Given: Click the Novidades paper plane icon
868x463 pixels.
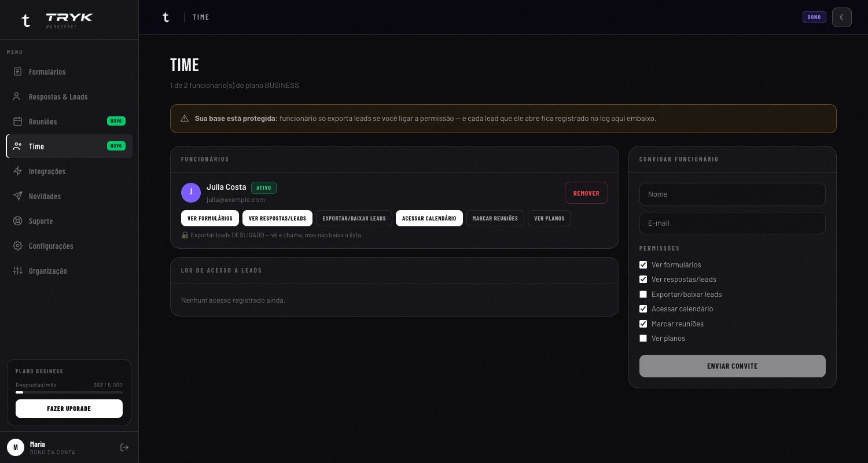Looking at the screenshot, I should click(17, 196).
